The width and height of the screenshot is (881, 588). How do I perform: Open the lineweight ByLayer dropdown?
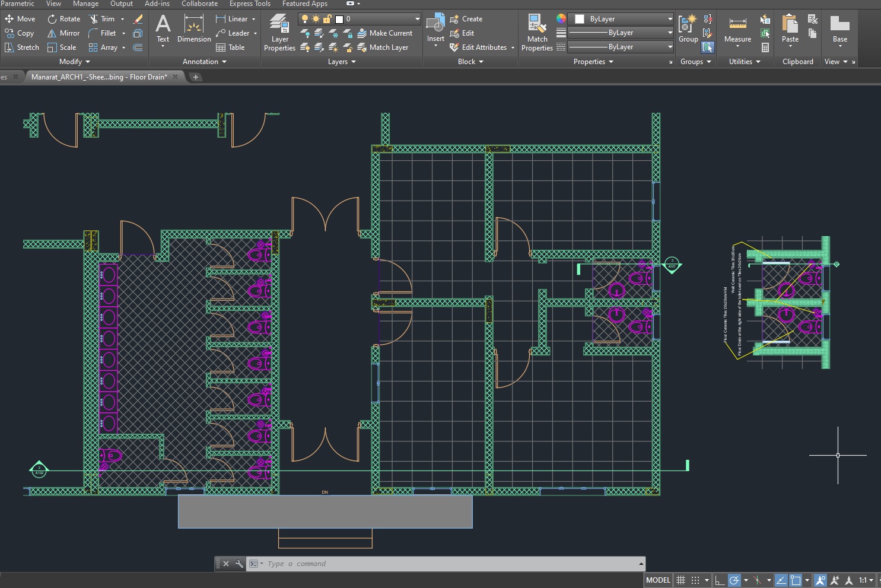pos(621,33)
